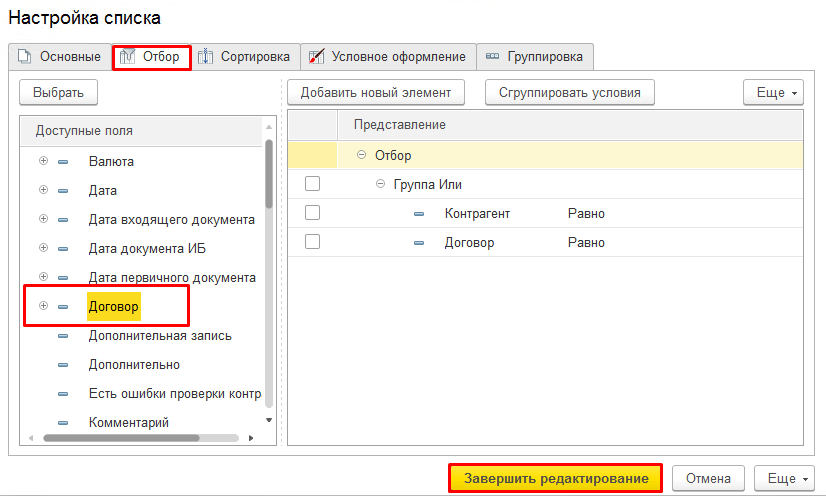
Task: Click the Группировка tab icon
Action: 492,57
